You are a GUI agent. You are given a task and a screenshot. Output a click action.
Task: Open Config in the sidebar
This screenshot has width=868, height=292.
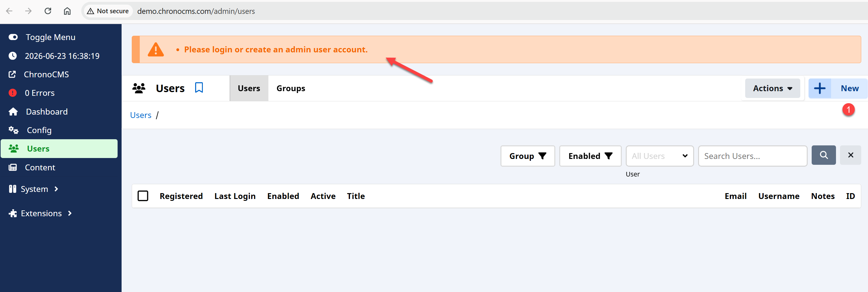(39, 130)
